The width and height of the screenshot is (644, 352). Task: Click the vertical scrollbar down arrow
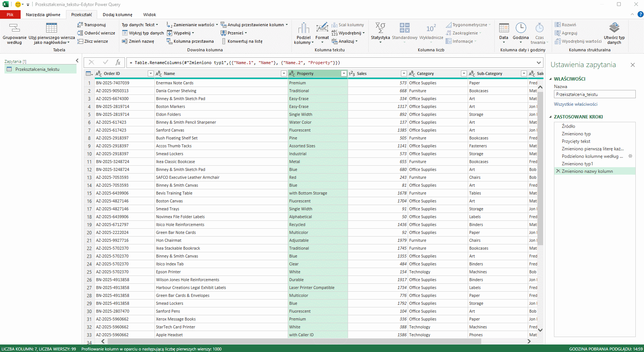[540, 330]
